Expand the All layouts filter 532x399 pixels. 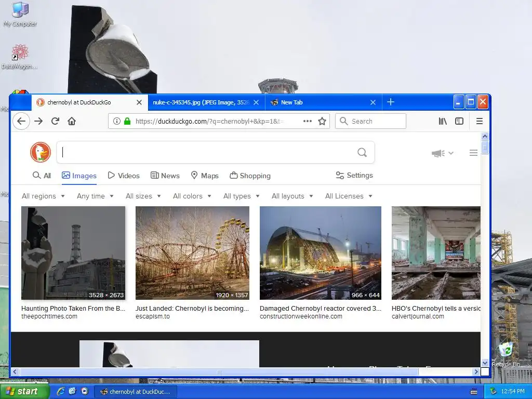click(x=292, y=196)
